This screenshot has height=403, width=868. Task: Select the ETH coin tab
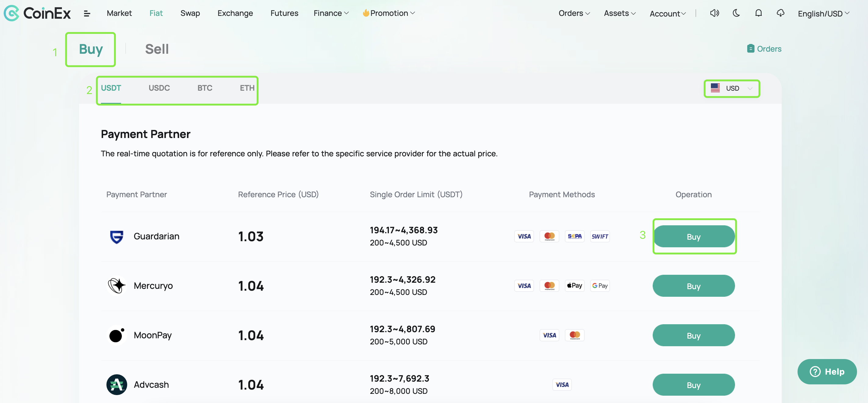pyautogui.click(x=247, y=88)
